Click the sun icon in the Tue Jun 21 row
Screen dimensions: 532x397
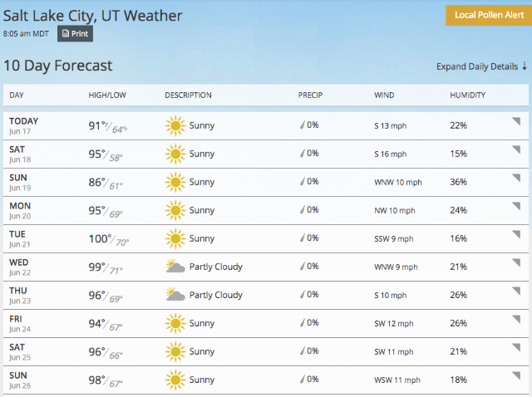click(175, 238)
